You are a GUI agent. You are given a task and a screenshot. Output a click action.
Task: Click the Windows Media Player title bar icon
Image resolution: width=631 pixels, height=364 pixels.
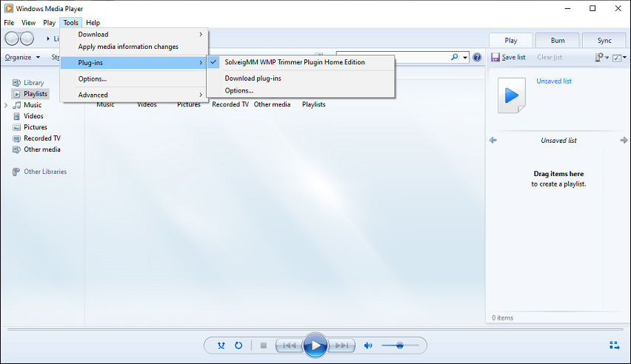[8, 8]
